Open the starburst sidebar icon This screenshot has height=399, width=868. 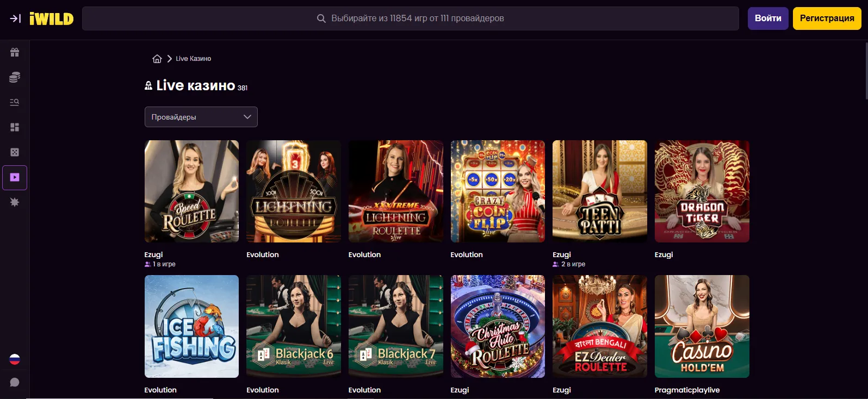[x=15, y=202]
